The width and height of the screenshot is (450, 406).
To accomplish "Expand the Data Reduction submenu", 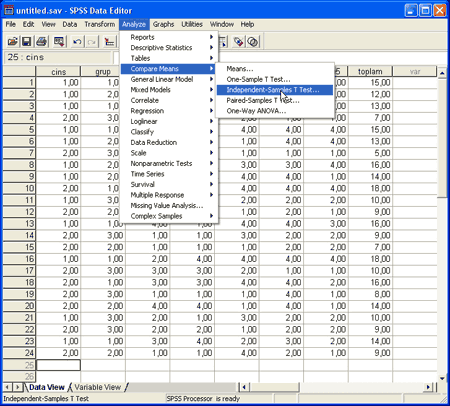I will [169, 142].
